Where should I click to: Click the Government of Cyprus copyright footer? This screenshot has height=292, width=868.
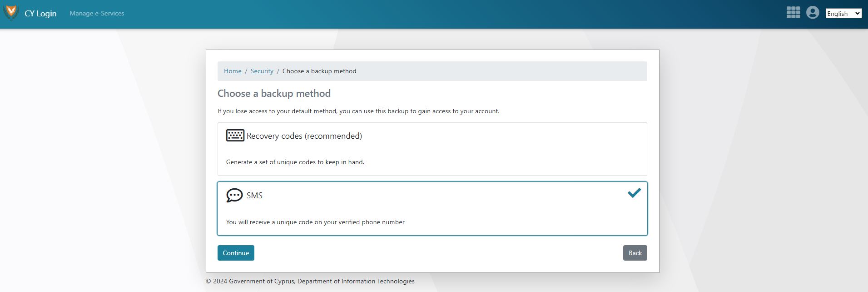coord(310,282)
